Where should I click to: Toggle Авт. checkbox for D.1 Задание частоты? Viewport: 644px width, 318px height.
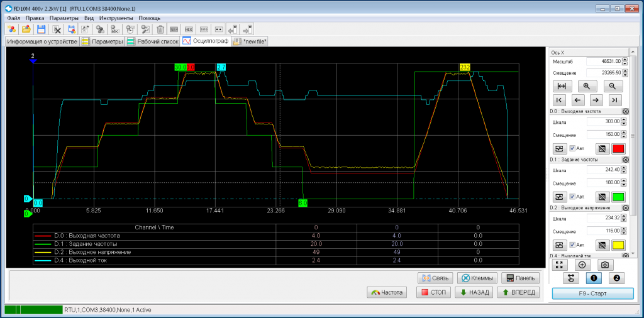(572, 197)
